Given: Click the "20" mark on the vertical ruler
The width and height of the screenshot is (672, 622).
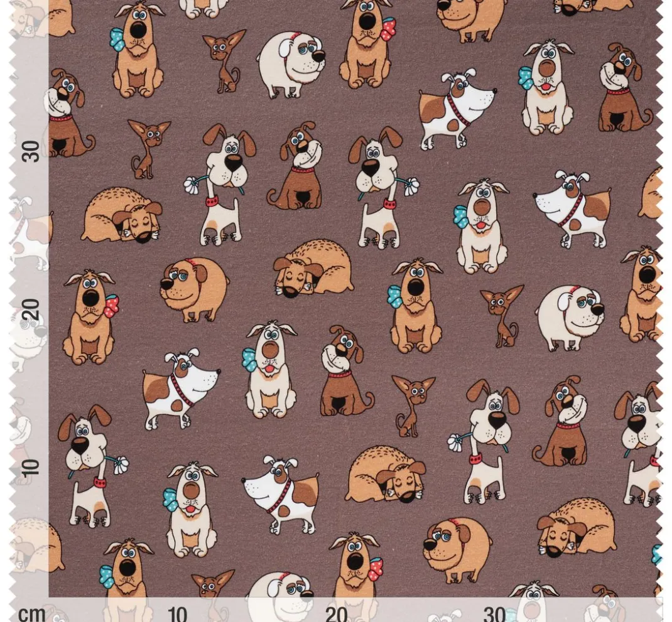Looking at the screenshot, I should tap(30, 309).
